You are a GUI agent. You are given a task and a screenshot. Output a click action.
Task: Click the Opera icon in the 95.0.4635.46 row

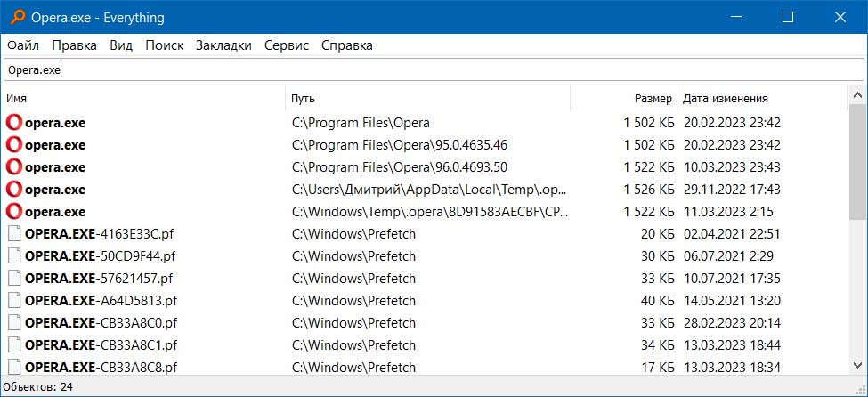tap(14, 145)
